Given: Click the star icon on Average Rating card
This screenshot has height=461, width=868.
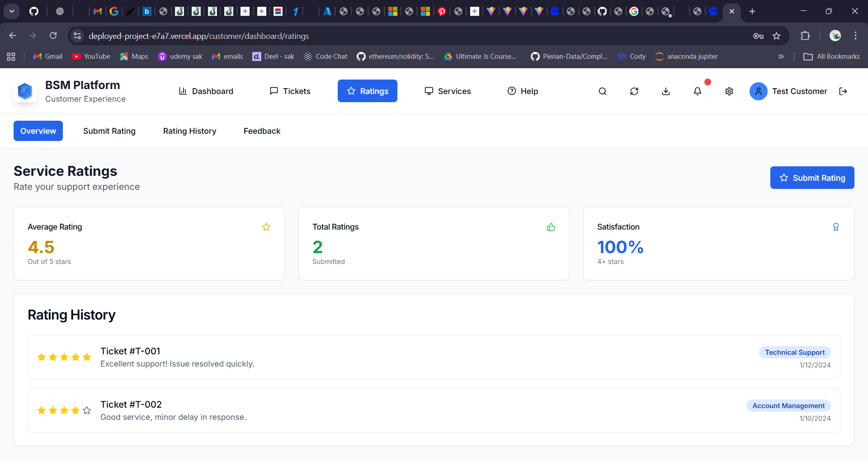Looking at the screenshot, I should click(266, 227).
